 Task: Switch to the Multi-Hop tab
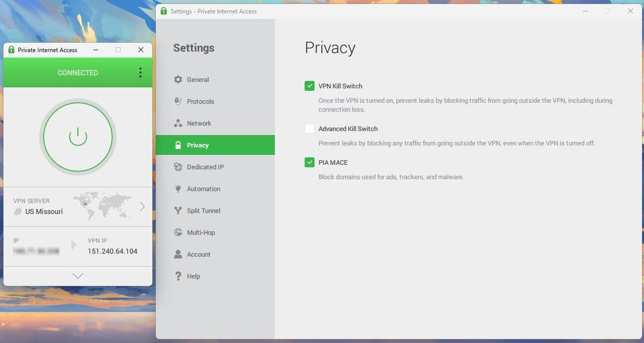[215, 232]
